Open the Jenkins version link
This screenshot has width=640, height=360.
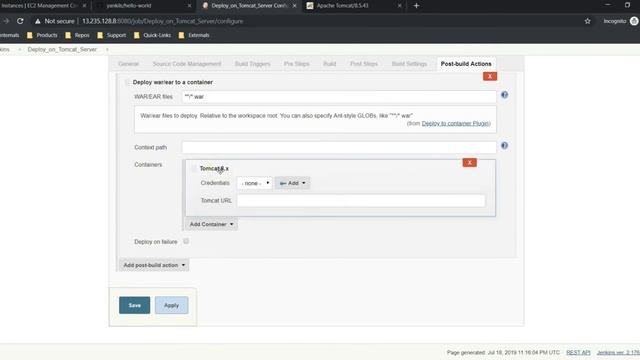(618, 352)
